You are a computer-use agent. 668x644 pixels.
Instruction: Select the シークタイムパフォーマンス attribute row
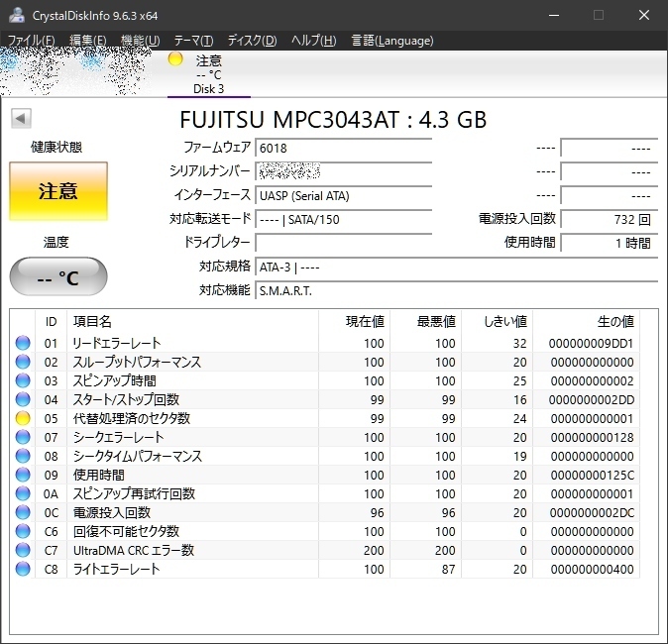[325, 456]
